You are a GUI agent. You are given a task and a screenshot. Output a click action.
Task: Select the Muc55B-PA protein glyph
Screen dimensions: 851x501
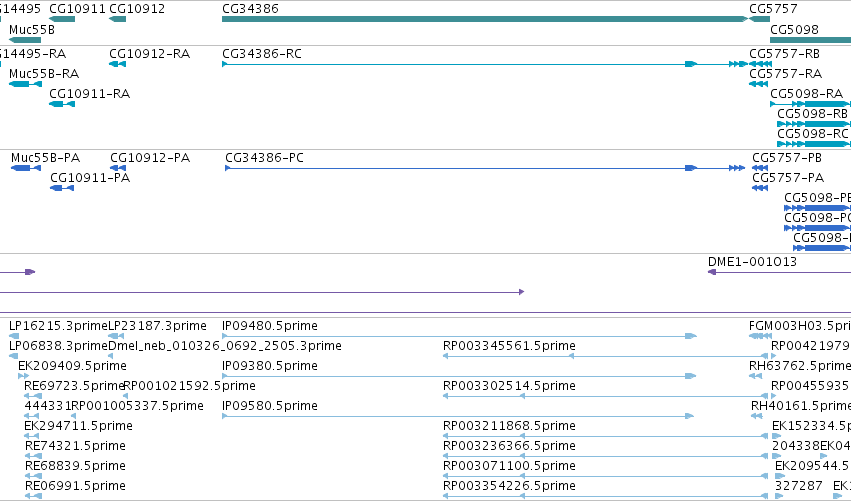[26, 168]
